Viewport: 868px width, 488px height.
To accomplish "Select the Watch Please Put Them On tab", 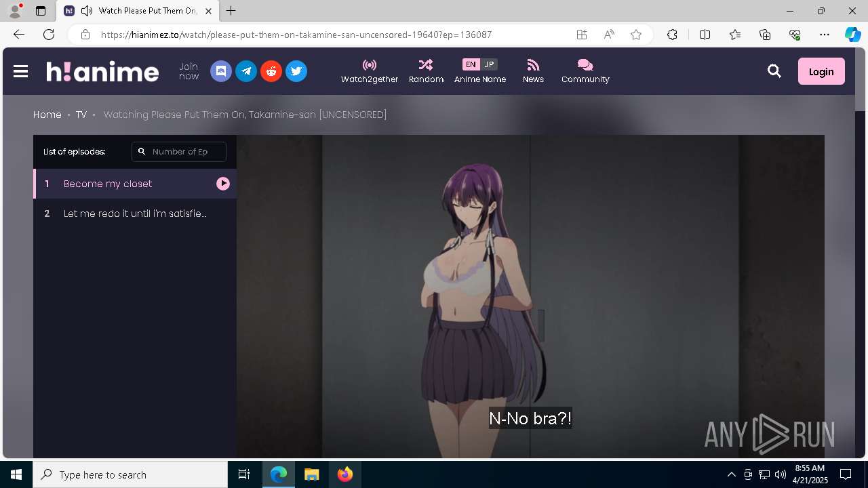I will 138,11.
